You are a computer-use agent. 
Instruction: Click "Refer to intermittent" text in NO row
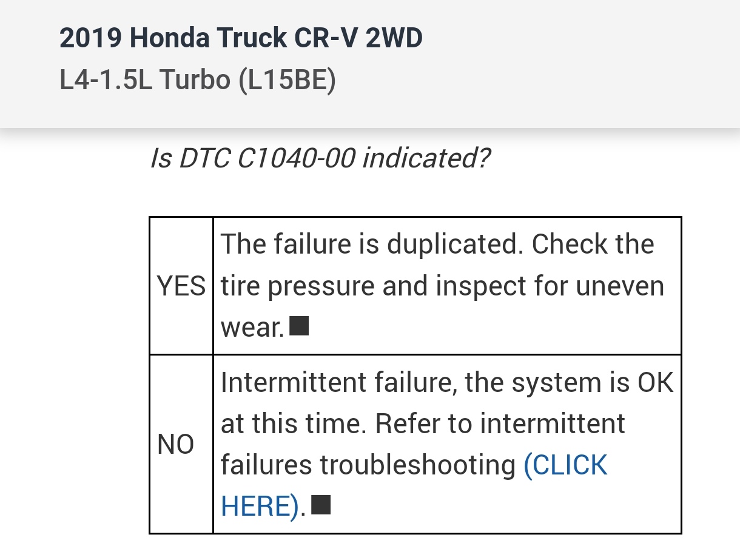pyautogui.click(x=500, y=423)
